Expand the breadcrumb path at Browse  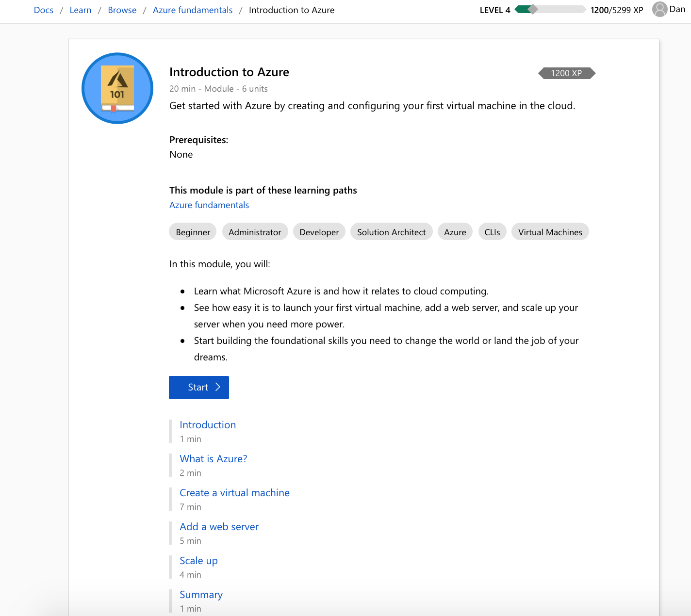122,10
